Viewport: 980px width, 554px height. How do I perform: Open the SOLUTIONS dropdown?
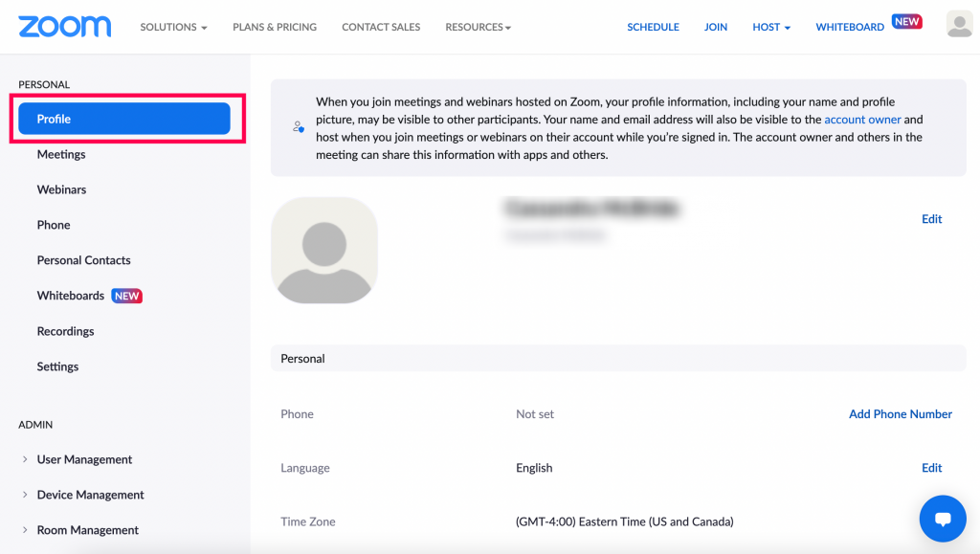coord(173,27)
